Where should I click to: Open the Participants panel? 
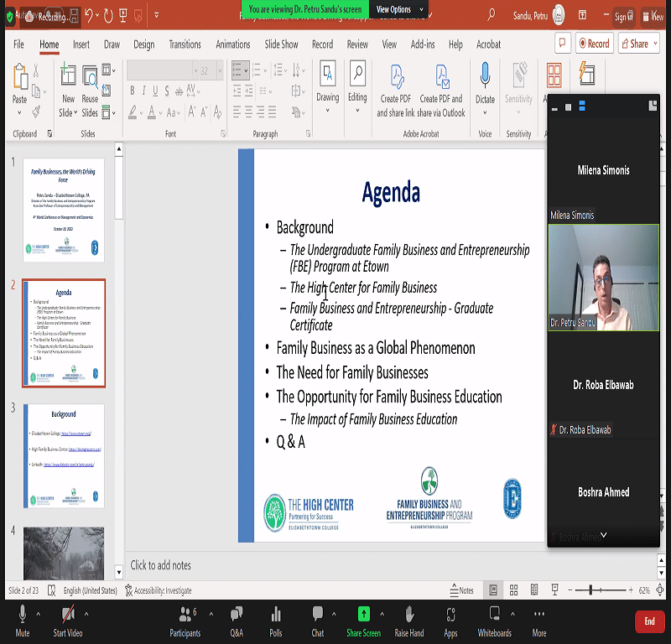tap(184, 618)
